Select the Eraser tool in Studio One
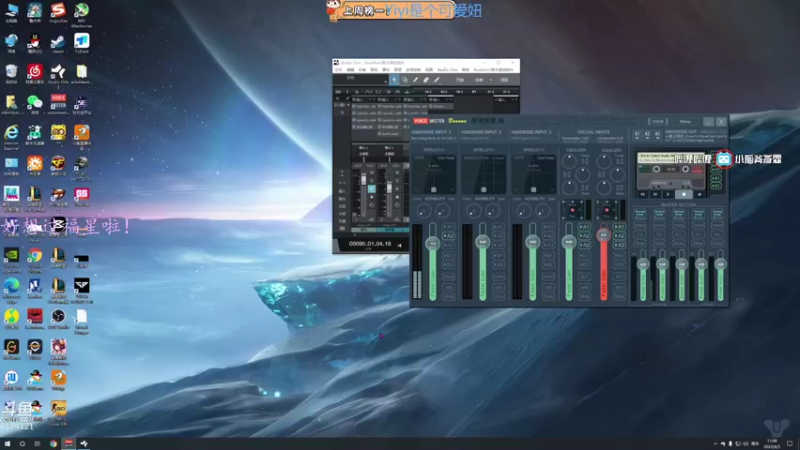Screen dimensions: 800x450 click(x=426, y=80)
